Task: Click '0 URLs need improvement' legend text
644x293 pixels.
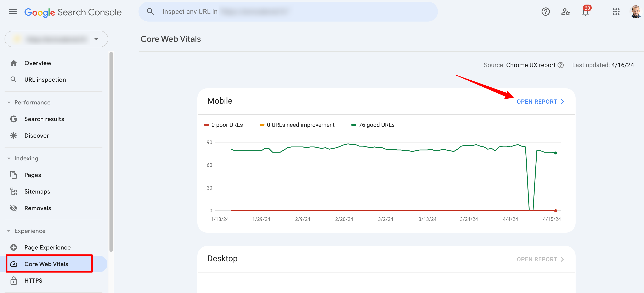Action: [300, 125]
